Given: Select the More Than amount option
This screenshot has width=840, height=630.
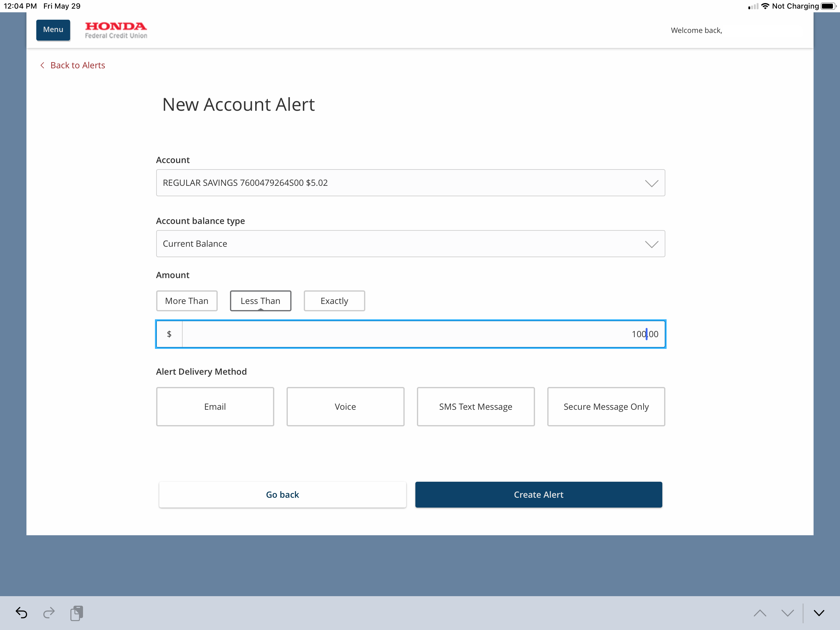Looking at the screenshot, I should tap(187, 301).
